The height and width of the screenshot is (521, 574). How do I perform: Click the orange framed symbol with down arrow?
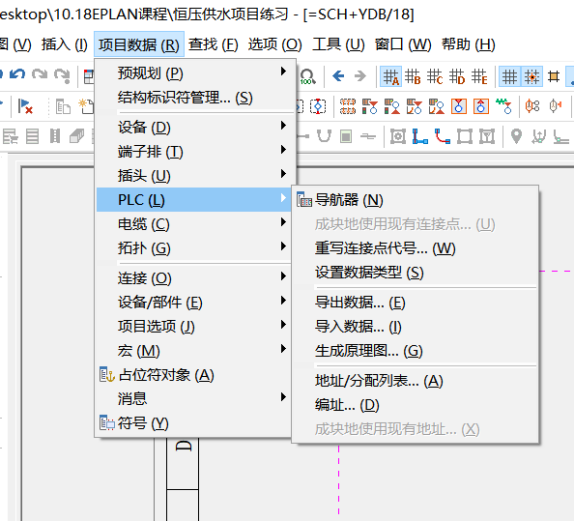459,107
